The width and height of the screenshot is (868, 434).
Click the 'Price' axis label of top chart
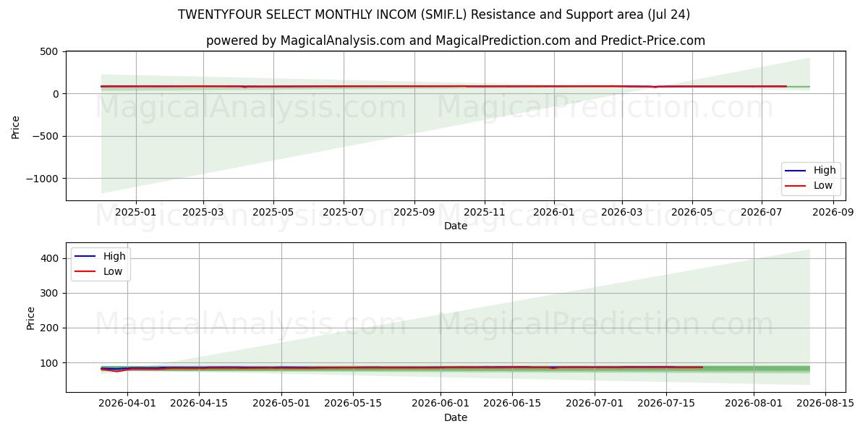tap(16, 126)
